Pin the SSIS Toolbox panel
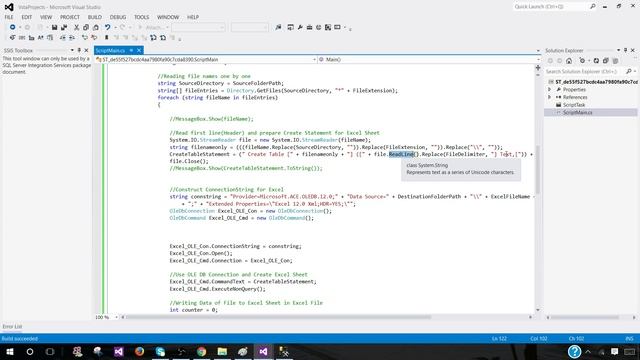 point(79,50)
